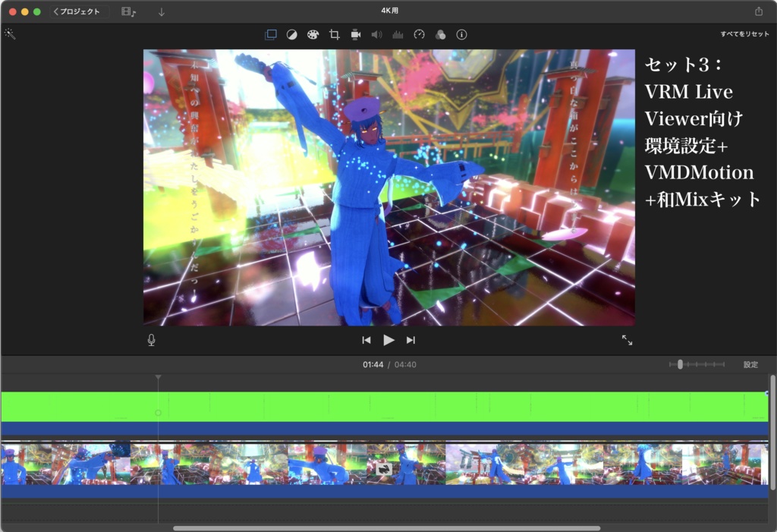Adjust the timeline zoom slider
Screen dimensions: 777x532
point(680,364)
